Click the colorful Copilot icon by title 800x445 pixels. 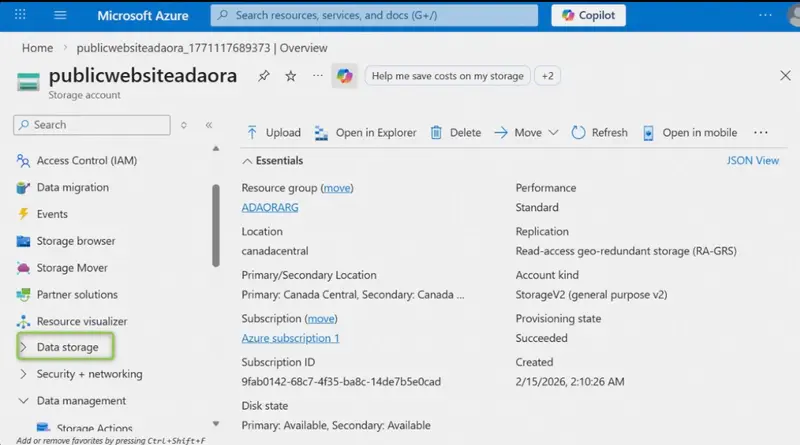(x=344, y=76)
